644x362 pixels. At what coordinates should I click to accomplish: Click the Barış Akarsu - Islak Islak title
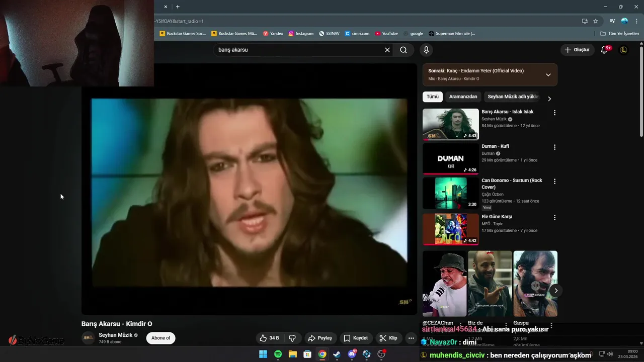[x=507, y=112]
